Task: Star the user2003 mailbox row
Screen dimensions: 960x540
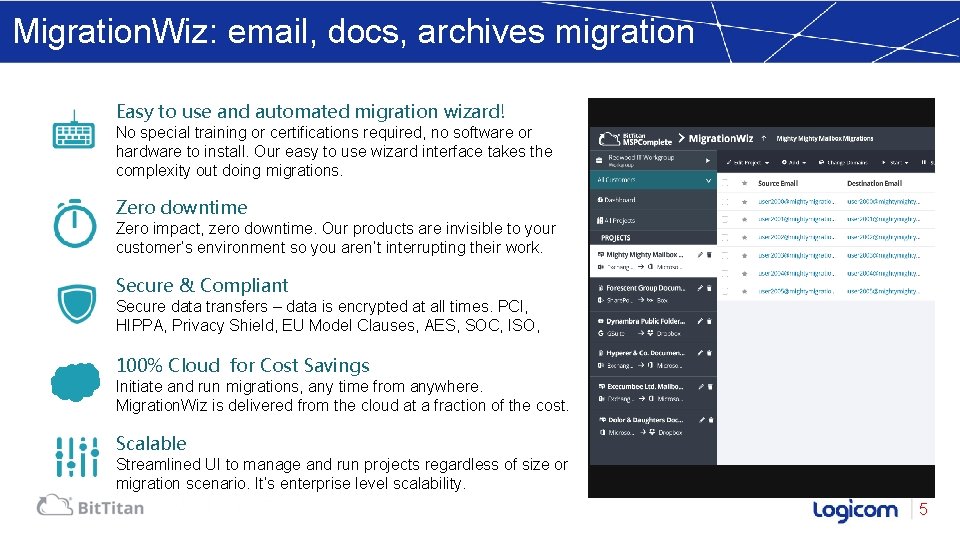Action: 744,255
